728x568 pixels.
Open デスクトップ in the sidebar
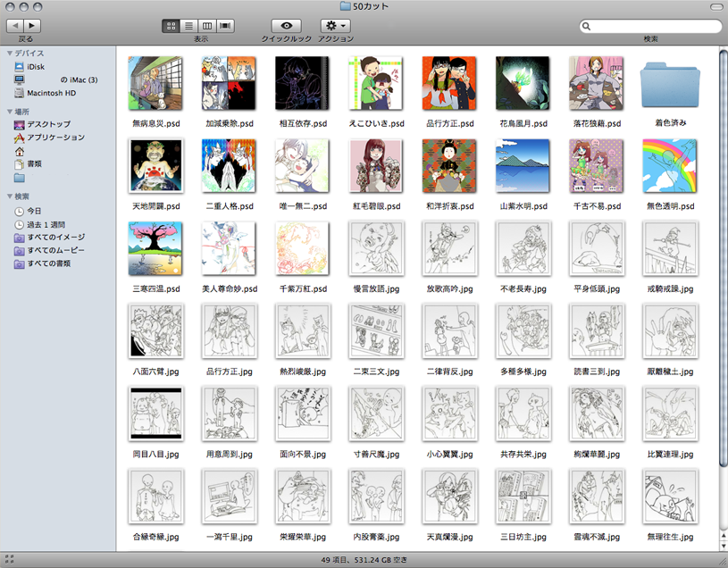[x=42, y=124]
